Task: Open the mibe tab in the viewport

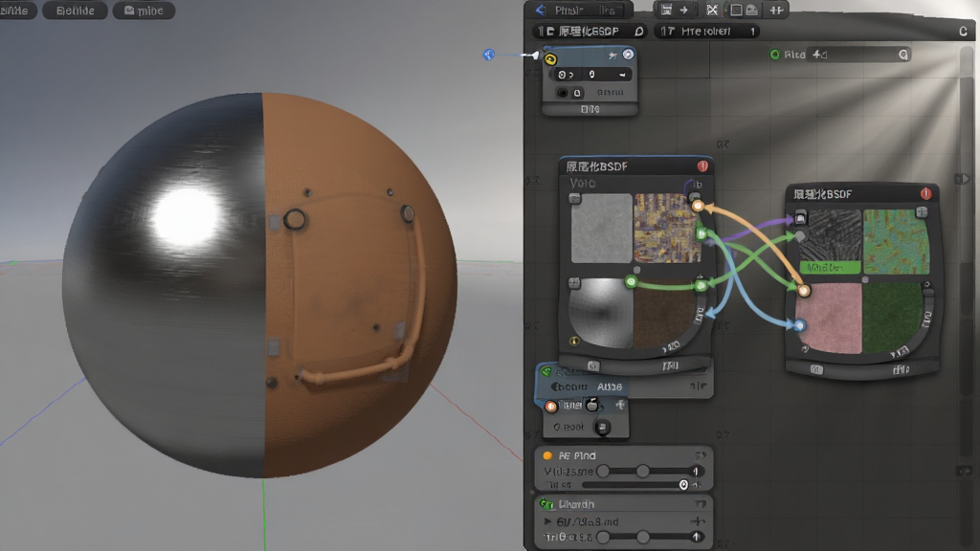Action: [x=144, y=11]
